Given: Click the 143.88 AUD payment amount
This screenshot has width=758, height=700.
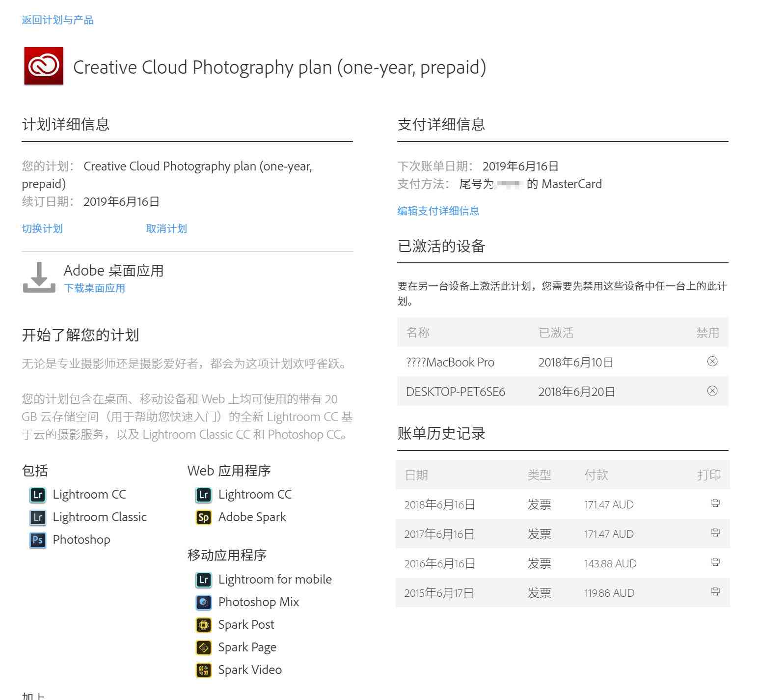Looking at the screenshot, I should (x=610, y=563).
